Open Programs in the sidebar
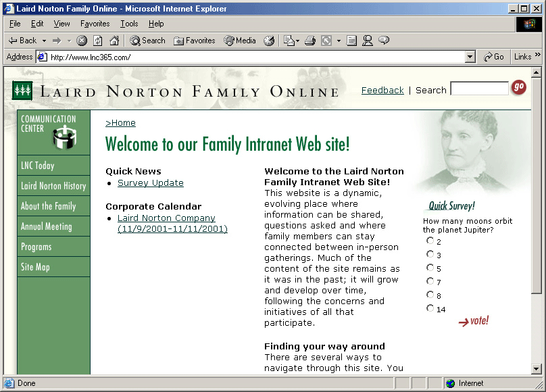Screen dimensions: 546x392 [53, 247]
